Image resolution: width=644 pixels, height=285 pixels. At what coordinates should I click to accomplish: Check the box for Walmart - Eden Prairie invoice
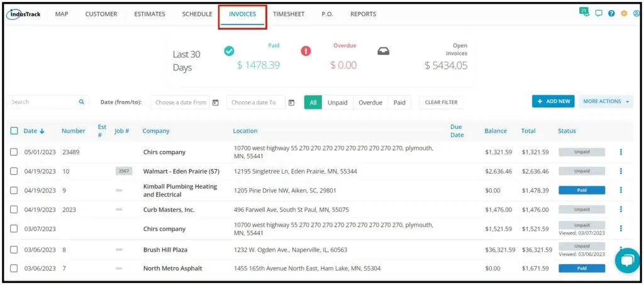pos(14,171)
